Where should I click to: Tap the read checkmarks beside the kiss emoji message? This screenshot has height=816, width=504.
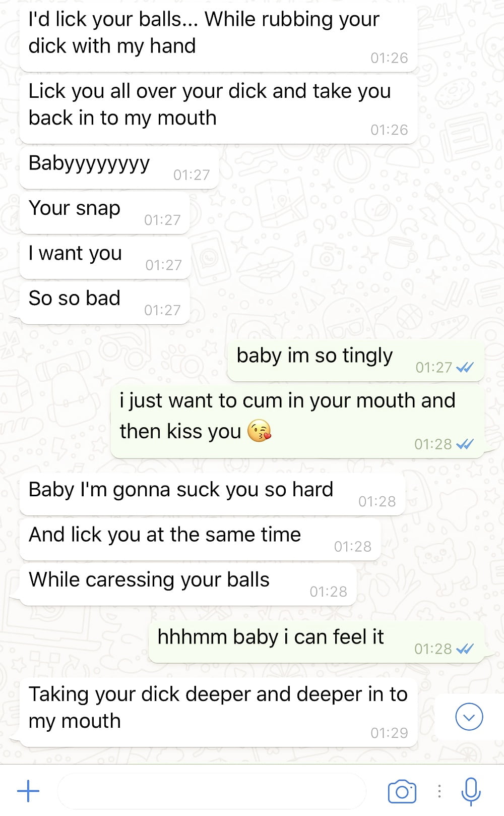[465, 444]
